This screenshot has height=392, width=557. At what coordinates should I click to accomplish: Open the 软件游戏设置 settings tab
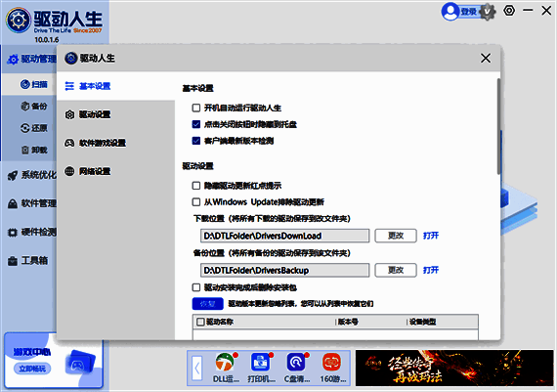pyautogui.click(x=115, y=143)
